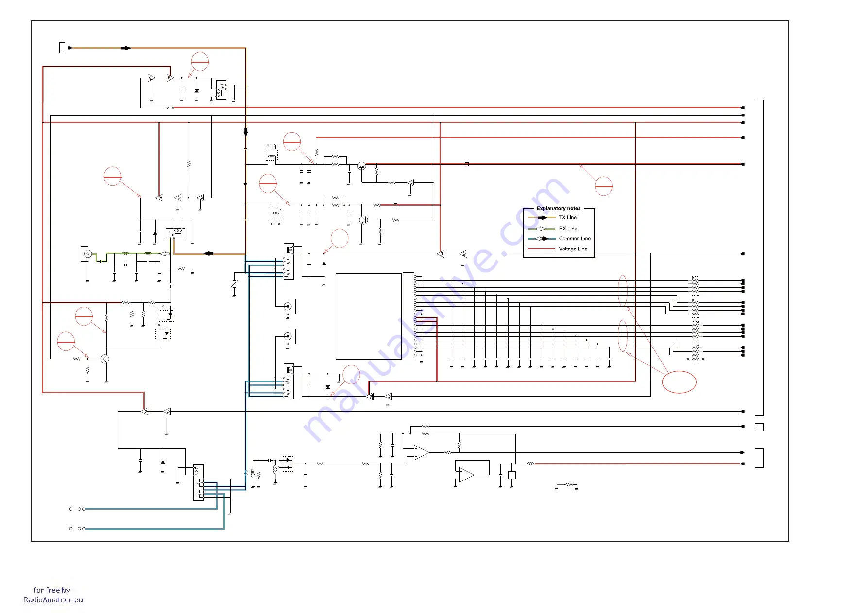This screenshot has height=613, width=868.
Task: Click the right-pointing arrow on the top TX line
Action: pos(126,48)
